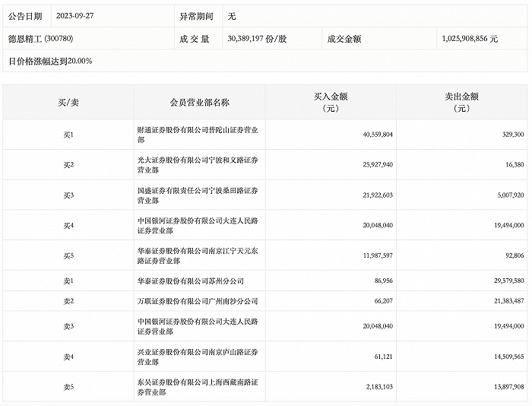Image resolution: width=532 pixels, height=406 pixels.
Task: Click buy amount 20,048,040 in 卖3 row
Action: 378,326
